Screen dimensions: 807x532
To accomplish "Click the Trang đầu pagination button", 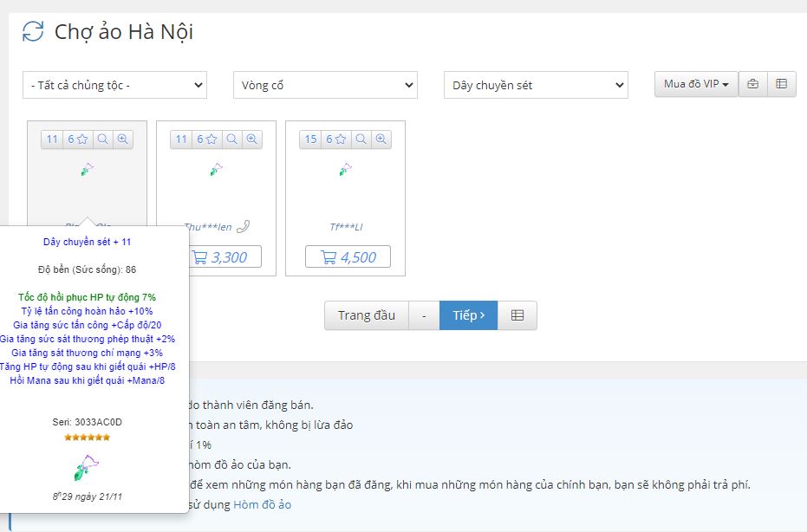I will tap(366, 315).
